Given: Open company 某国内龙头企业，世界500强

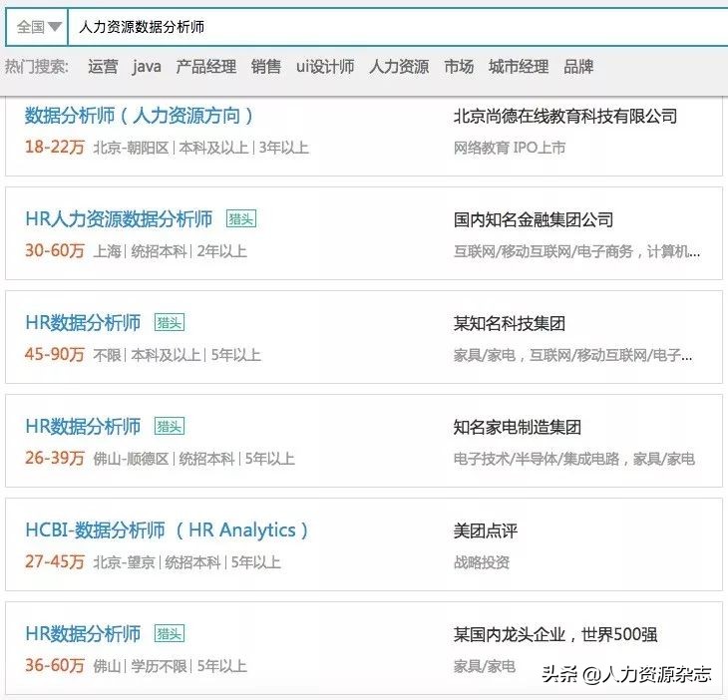Looking at the screenshot, I should point(555,634).
